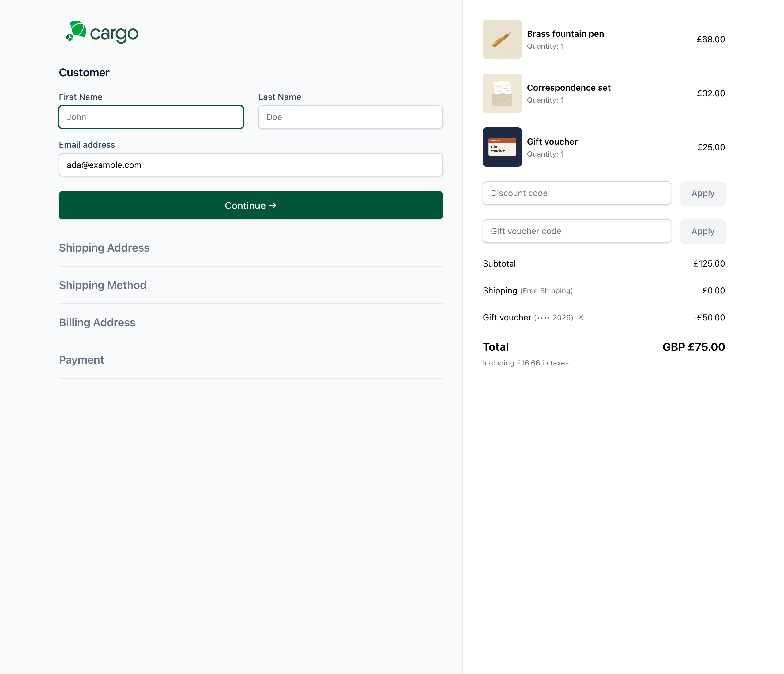Focus the Last Name field
Image resolution: width=784 pixels, height=674 pixels.
(x=350, y=117)
